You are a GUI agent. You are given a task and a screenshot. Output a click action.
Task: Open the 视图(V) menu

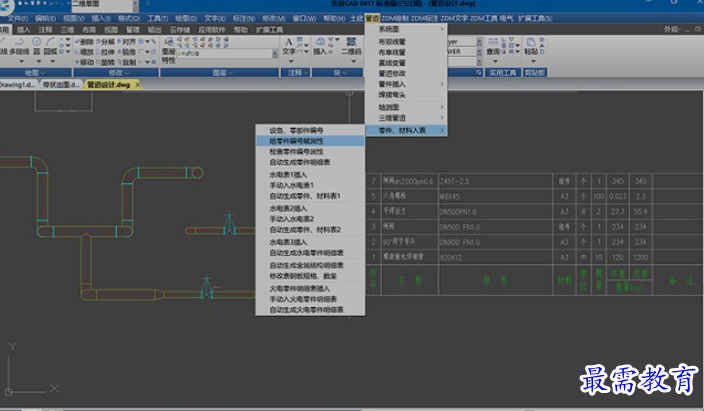(x=74, y=18)
